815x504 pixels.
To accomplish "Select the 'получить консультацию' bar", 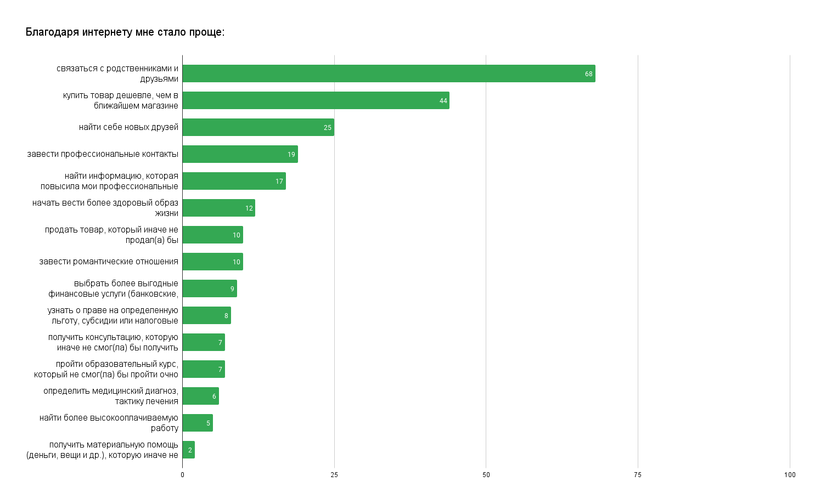I will pos(204,342).
